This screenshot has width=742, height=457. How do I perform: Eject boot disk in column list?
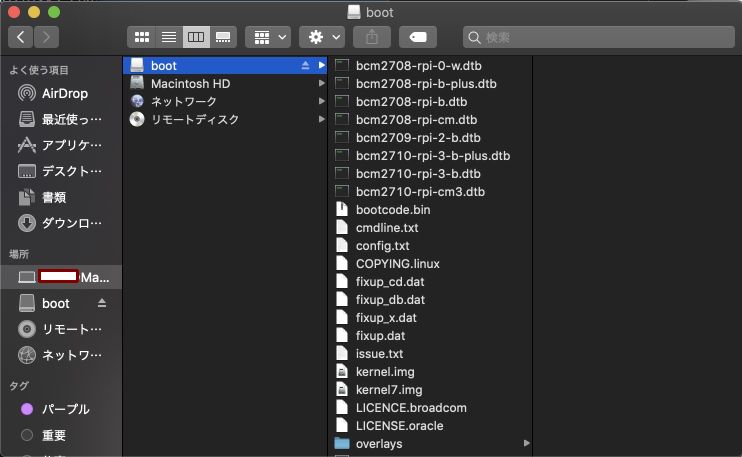point(305,65)
